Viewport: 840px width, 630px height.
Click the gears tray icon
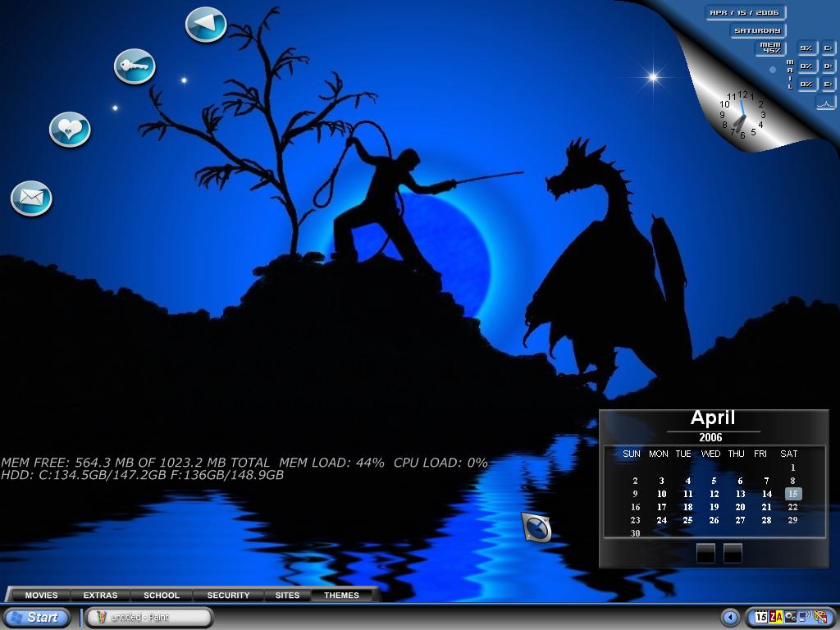[791, 617]
